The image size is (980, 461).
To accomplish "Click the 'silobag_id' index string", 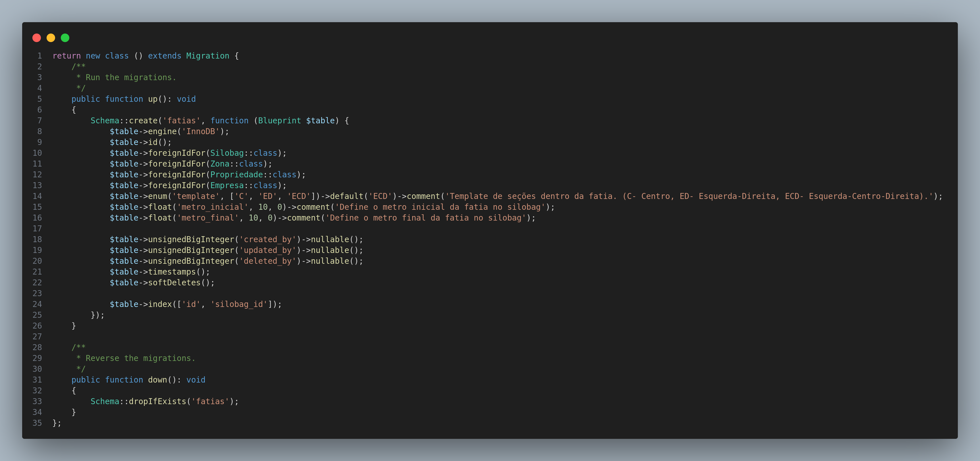I will pos(239,305).
